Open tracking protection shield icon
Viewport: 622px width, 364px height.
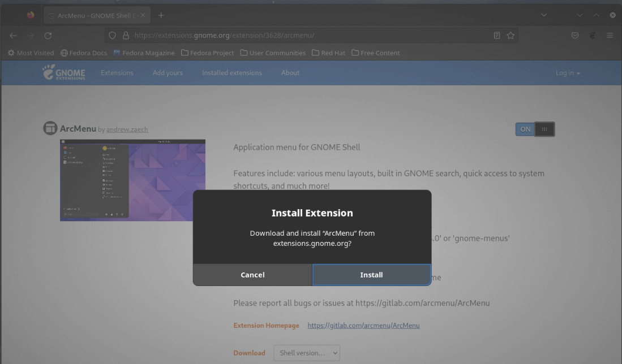click(112, 35)
